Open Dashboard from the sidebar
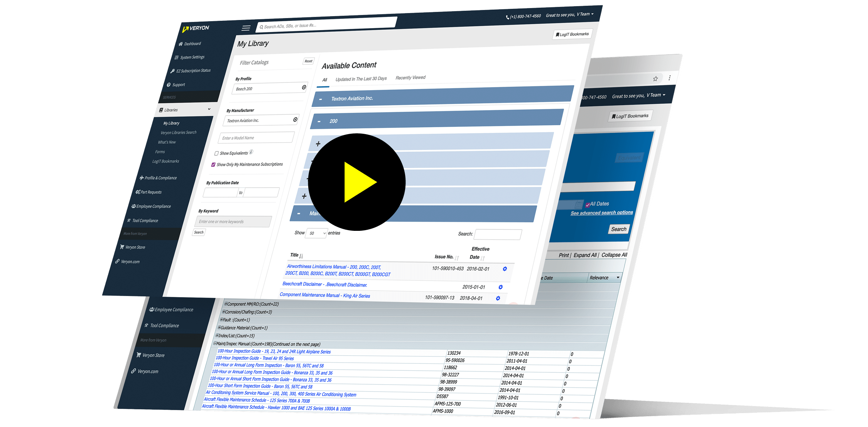This screenshot has height=427, width=868. (189, 44)
